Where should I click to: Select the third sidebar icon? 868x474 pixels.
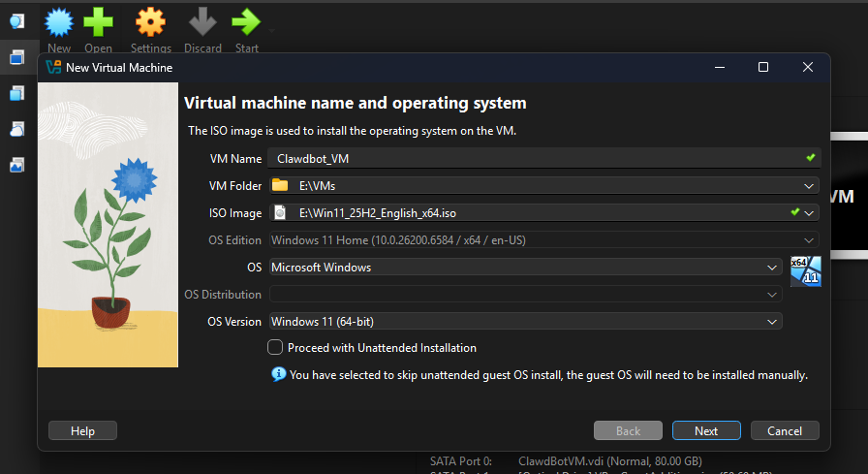(x=17, y=93)
